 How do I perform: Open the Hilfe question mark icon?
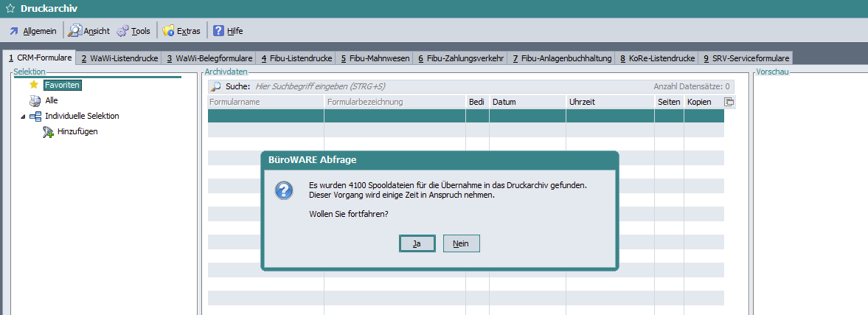218,31
